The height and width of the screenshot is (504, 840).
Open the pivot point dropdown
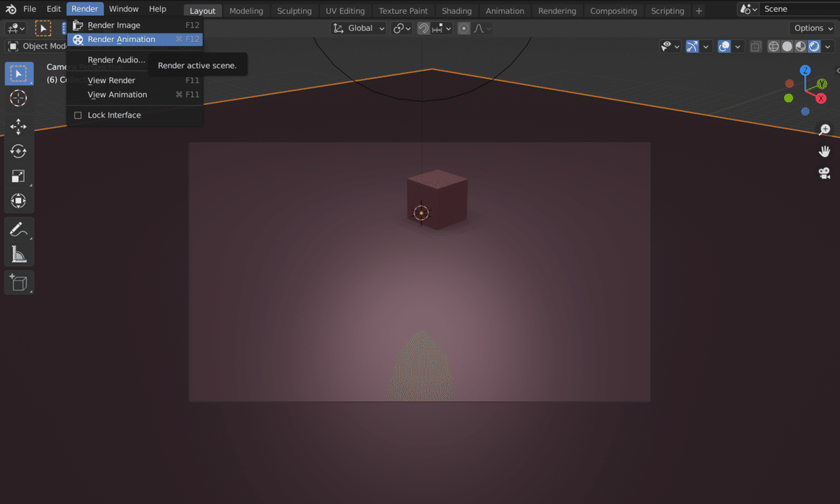(401, 28)
